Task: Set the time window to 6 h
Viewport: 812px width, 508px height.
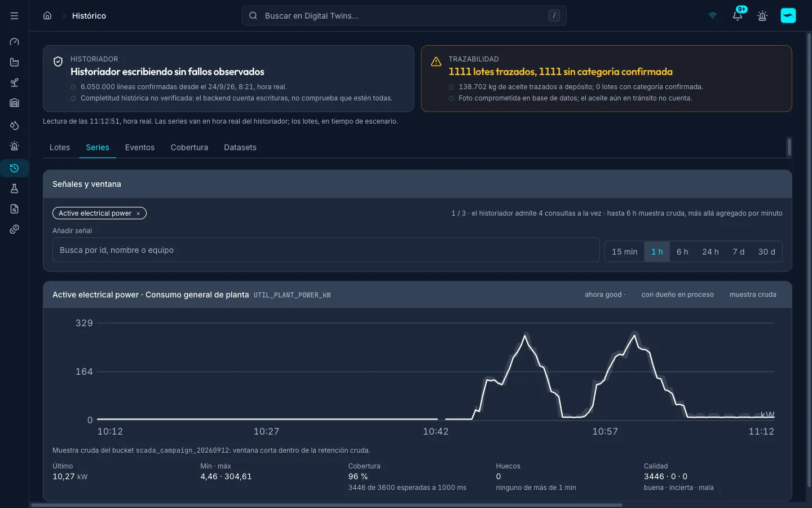Action: click(682, 252)
